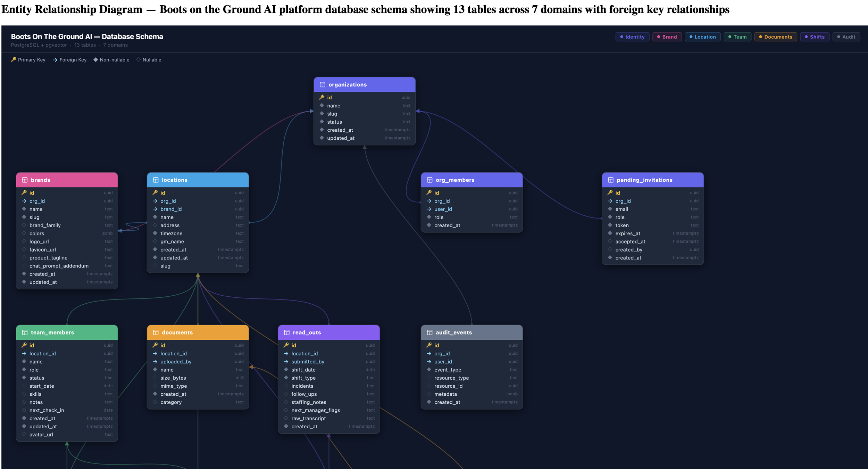Click the foreign key arrow beside uploaded_by in documents
This screenshot has width=868, height=469.
tap(155, 362)
